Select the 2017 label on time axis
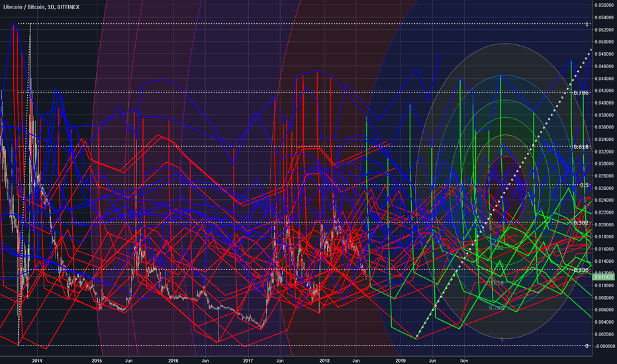 (248, 361)
